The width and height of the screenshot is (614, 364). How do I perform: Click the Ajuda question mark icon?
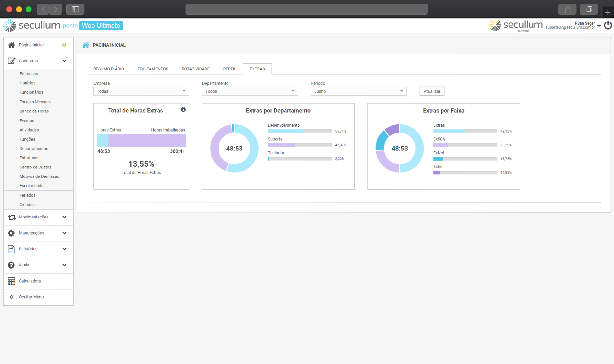[x=11, y=265]
